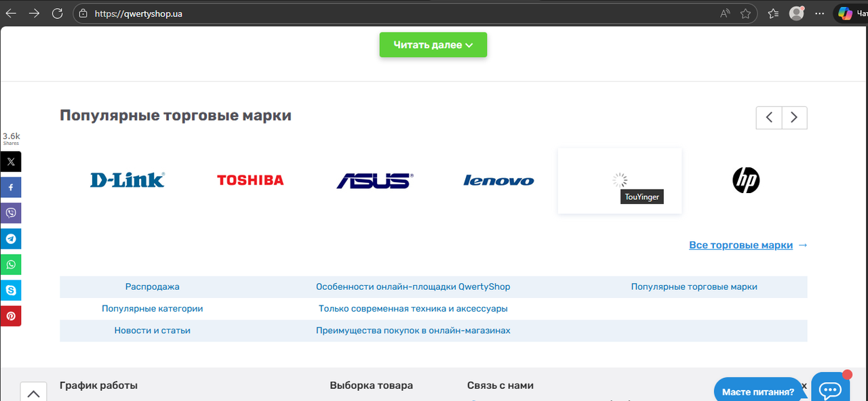Open the Favorites list icon

coord(774,14)
